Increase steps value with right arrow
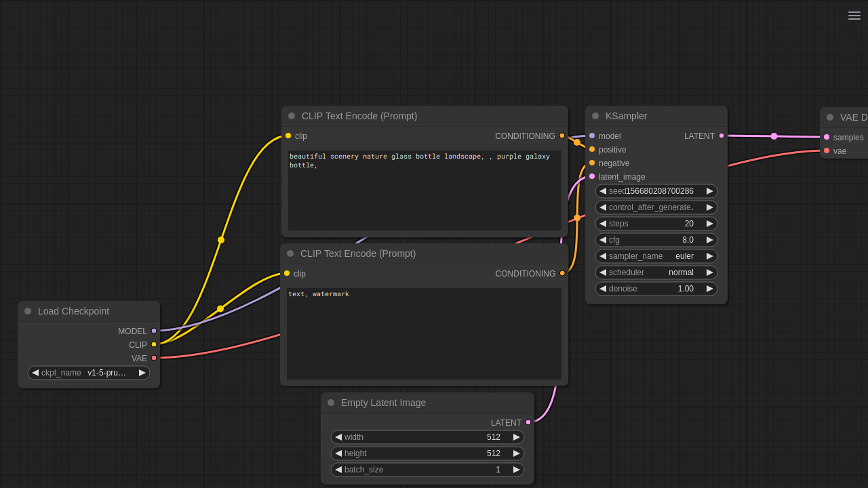Screen dimensions: 868x488 pyautogui.click(x=710, y=224)
